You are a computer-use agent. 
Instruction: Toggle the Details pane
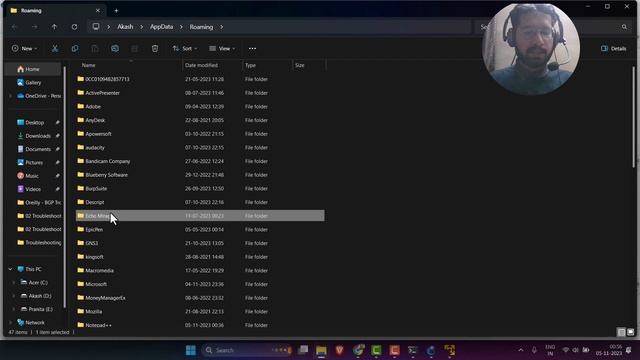click(x=613, y=49)
